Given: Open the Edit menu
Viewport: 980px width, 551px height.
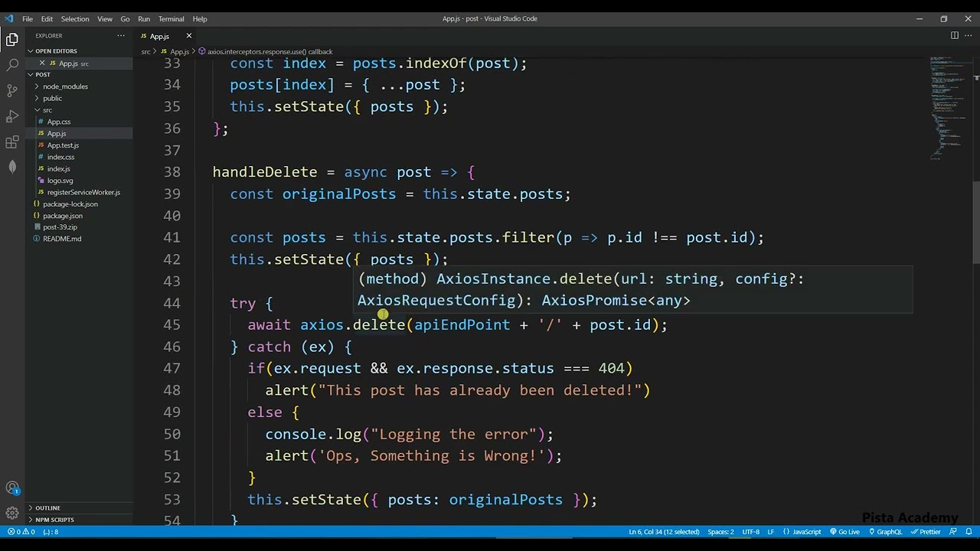Looking at the screenshot, I should pyautogui.click(x=47, y=18).
